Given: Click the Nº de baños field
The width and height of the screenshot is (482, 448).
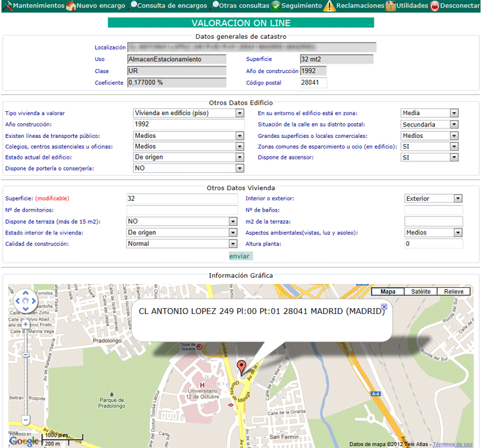Looking at the screenshot, I should point(433,210).
